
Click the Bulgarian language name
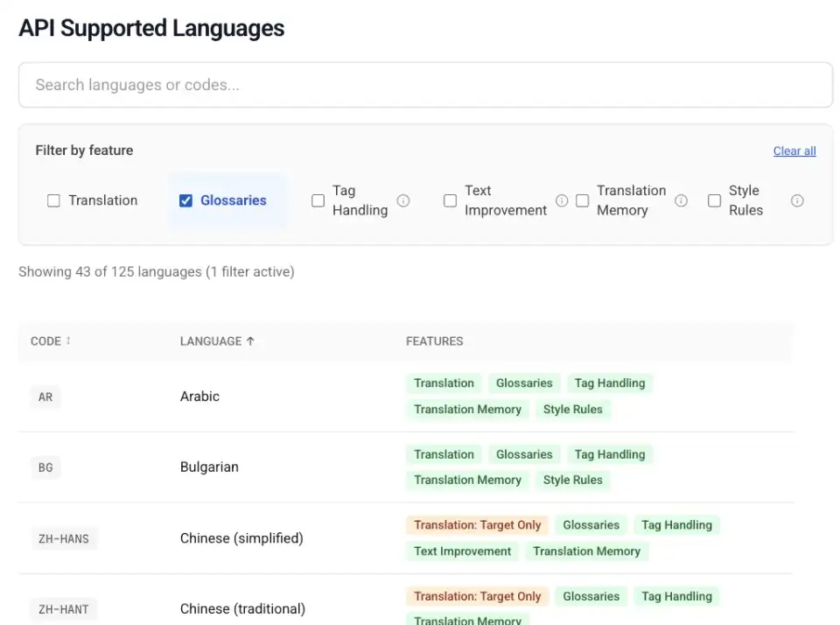point(209,467)
